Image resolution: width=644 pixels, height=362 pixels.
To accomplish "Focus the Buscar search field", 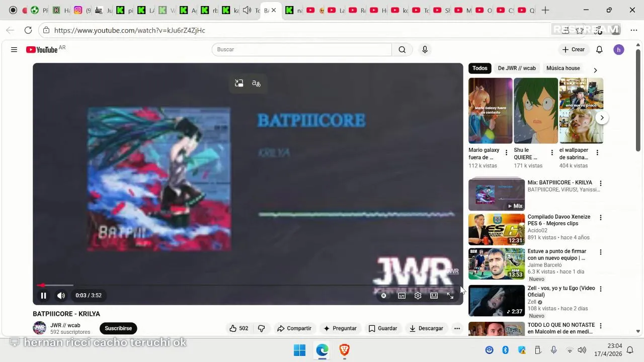I will [302, 49].
